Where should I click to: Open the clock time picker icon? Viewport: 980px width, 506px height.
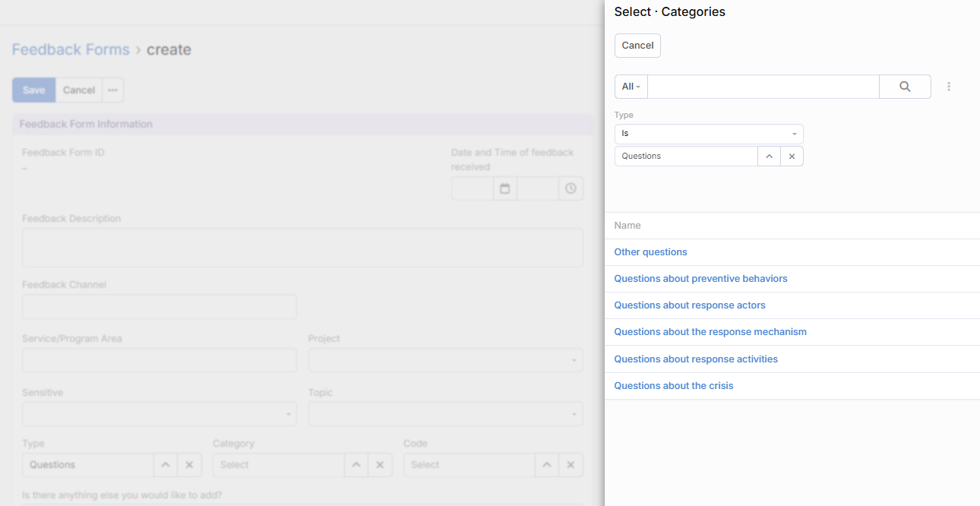(571, 188)
